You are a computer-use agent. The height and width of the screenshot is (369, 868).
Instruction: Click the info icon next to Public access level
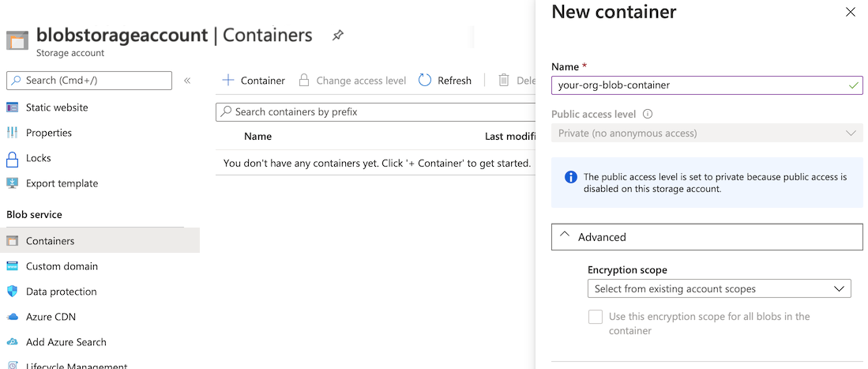(648, 114)
